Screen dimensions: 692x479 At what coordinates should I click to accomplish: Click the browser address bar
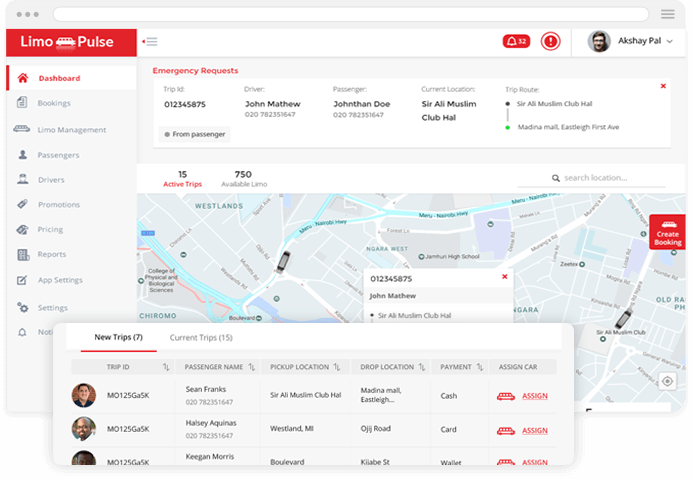(351, 14)
